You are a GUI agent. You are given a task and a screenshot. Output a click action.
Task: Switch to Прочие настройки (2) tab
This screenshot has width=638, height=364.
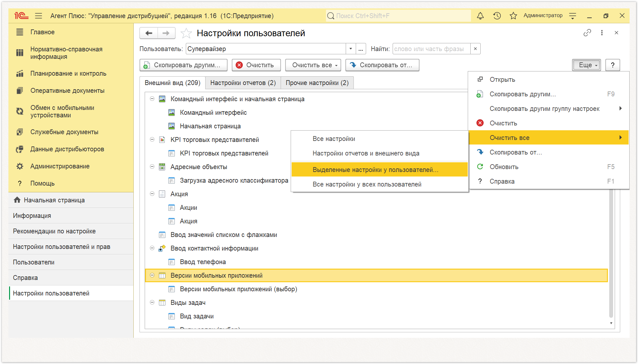[x=317, y=83]
